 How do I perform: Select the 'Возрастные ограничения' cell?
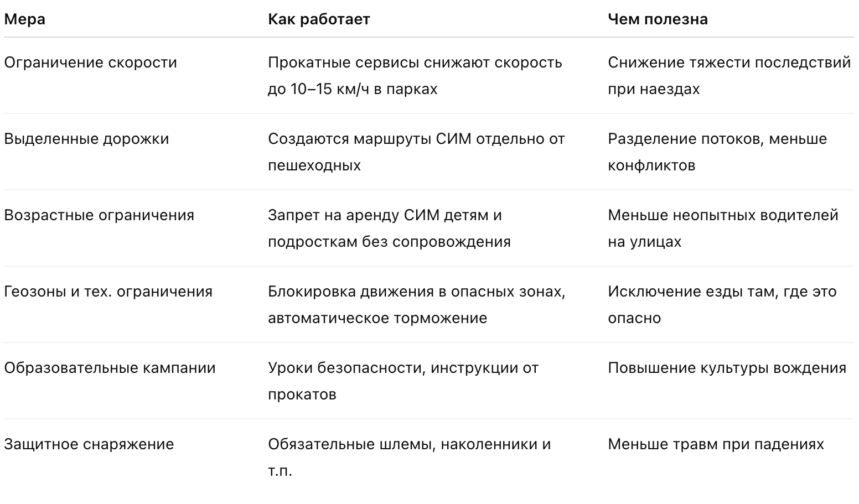[100, 215]
